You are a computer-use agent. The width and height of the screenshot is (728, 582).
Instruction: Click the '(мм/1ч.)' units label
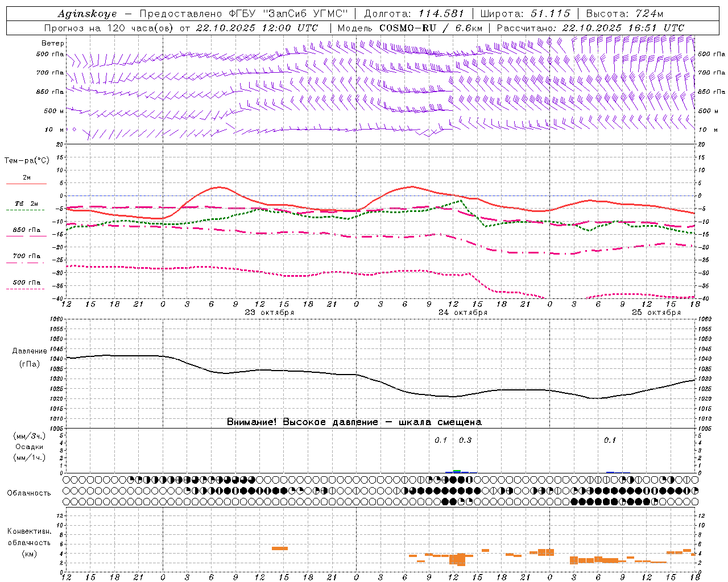(30, 458)
